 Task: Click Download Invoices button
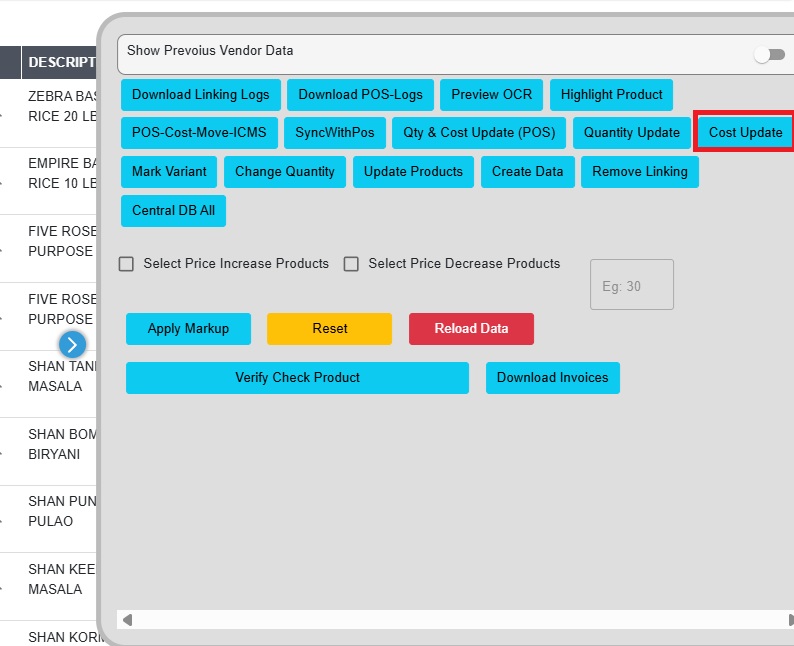(x=552, y=378)
